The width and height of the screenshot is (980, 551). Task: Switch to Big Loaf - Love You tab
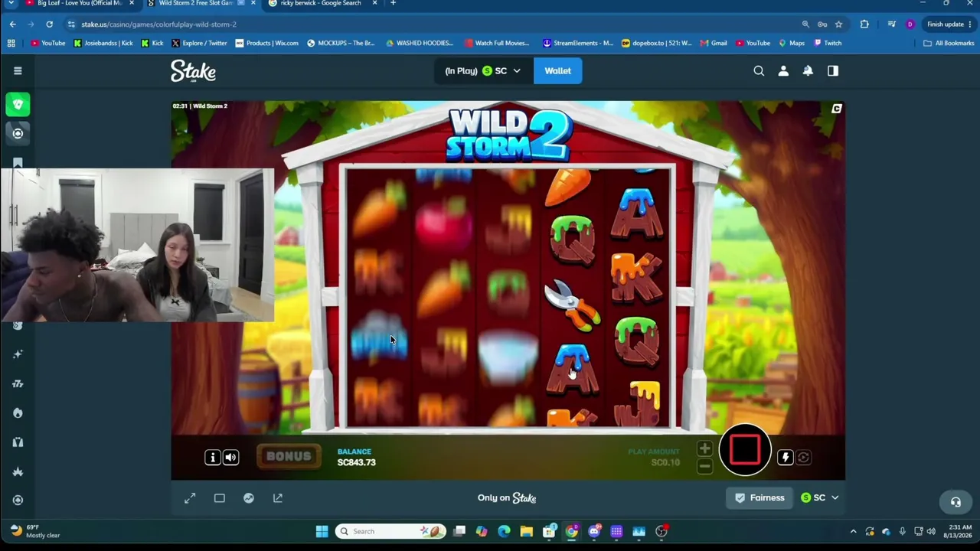point(80,4)
